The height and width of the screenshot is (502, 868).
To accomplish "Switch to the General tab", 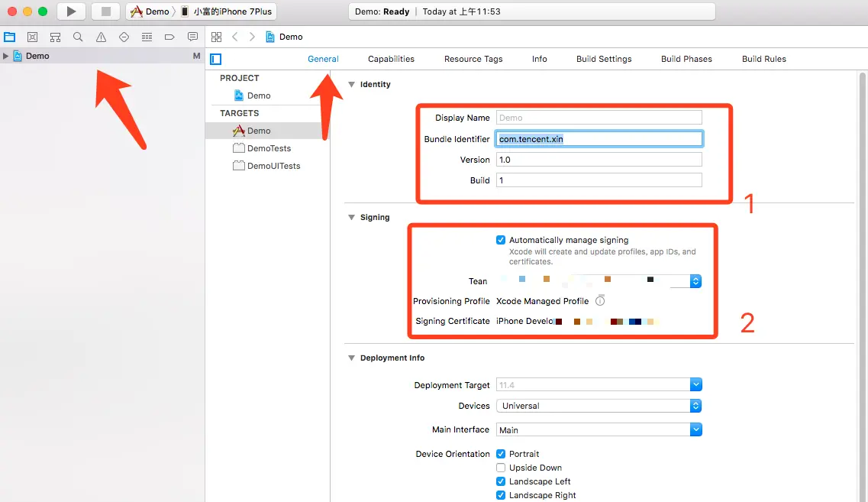I will click(323, 59).
